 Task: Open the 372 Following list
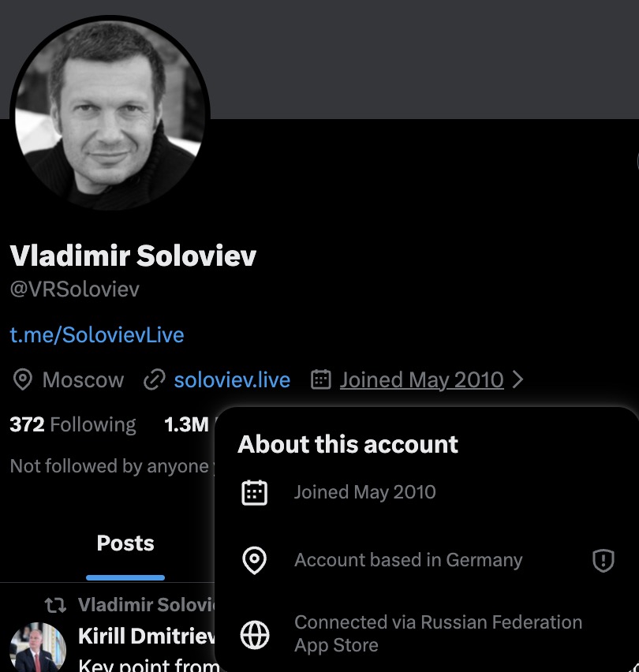(x=73, y=425)
